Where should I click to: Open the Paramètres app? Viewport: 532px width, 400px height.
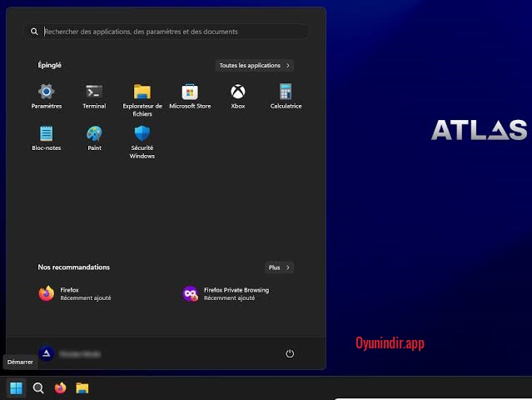47,96
